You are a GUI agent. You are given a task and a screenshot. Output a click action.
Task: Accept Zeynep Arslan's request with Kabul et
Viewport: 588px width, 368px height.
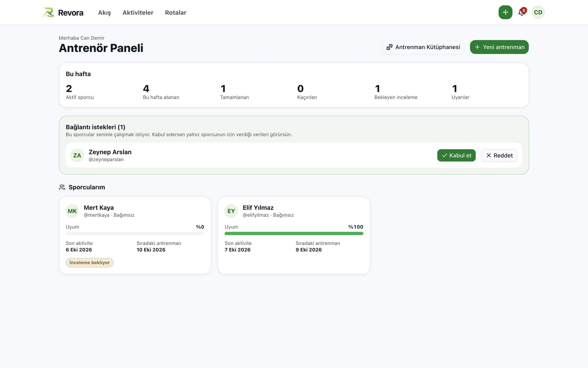pos(456,155)
